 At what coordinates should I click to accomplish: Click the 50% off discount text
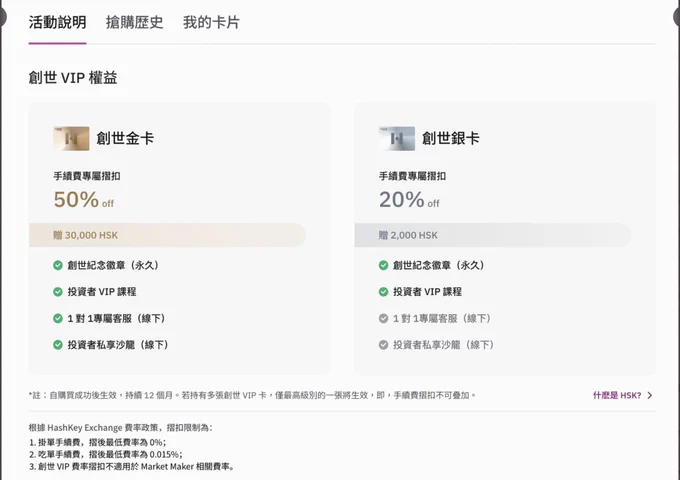(x=84, y=200)
